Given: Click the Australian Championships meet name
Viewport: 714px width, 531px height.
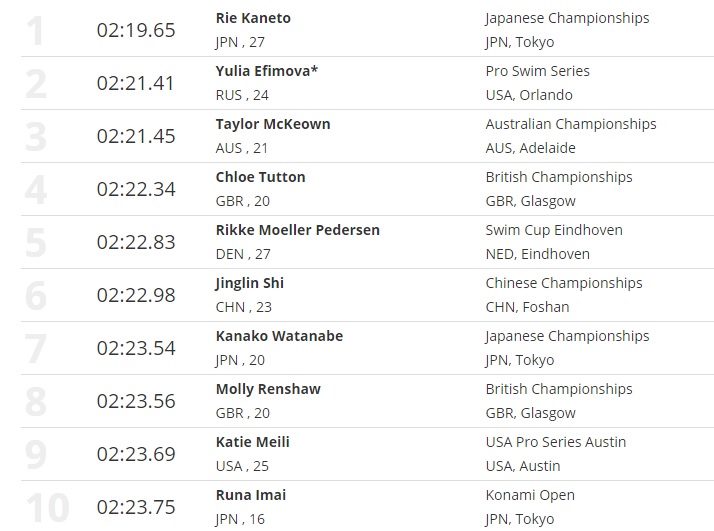Looking at the screenshot, I should click(x=571, y=124).
